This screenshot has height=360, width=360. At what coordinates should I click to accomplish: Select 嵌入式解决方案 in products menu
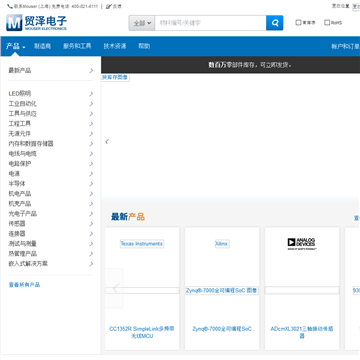(x=28, y=264)
